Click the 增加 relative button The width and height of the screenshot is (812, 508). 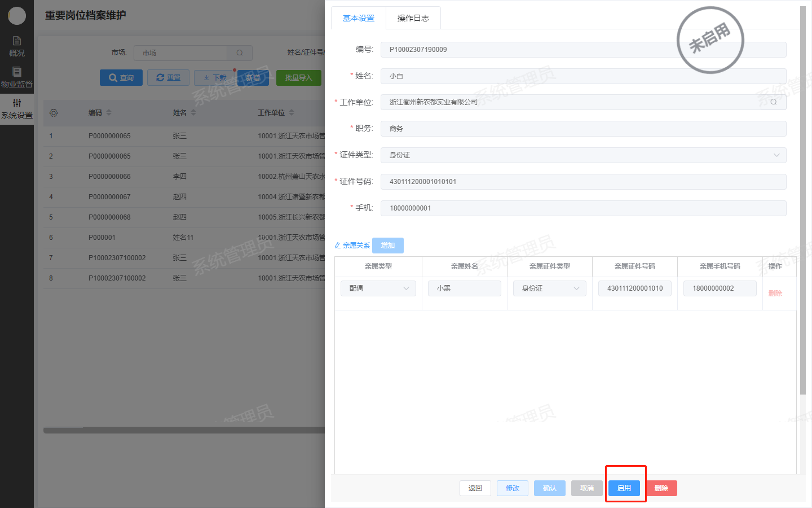[388, 246]
